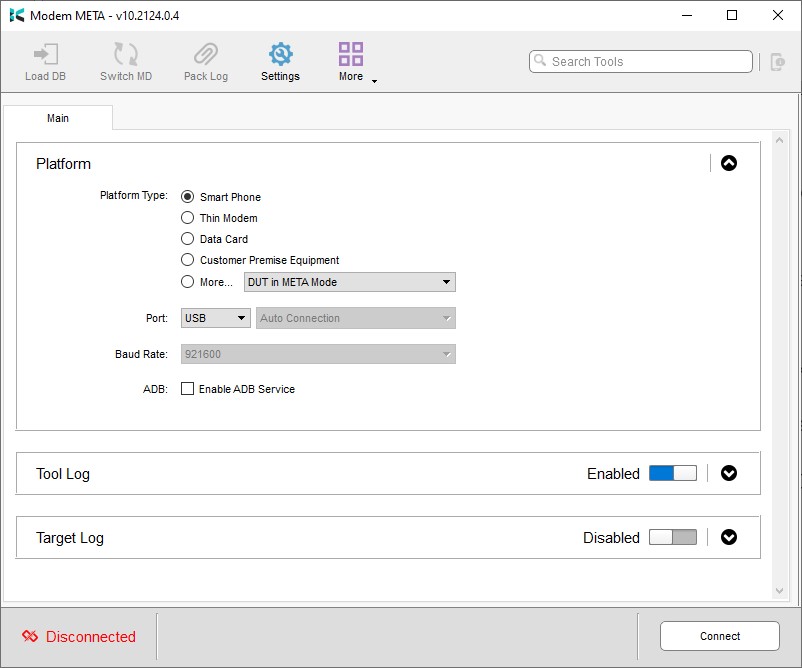The width and height of the screenshot is (802, 668).
Task: Turn off the Tool Log toggle
Action: tap(672, 474)
